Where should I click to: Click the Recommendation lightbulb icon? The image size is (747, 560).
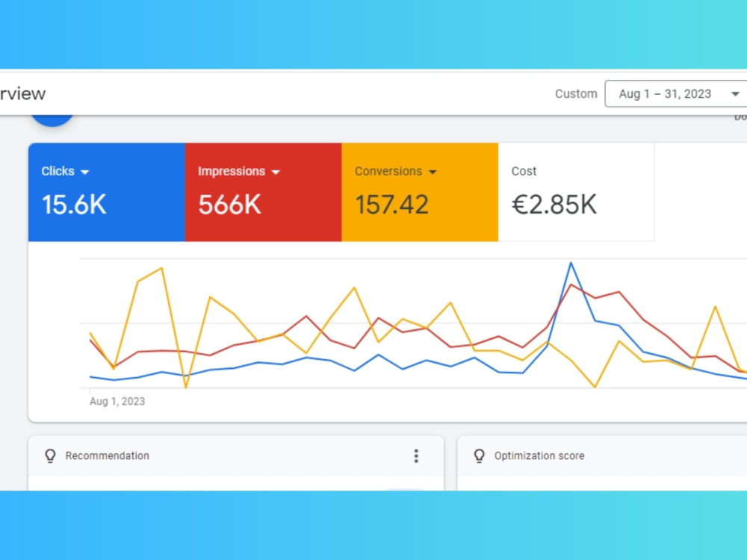tap(51, 455)
